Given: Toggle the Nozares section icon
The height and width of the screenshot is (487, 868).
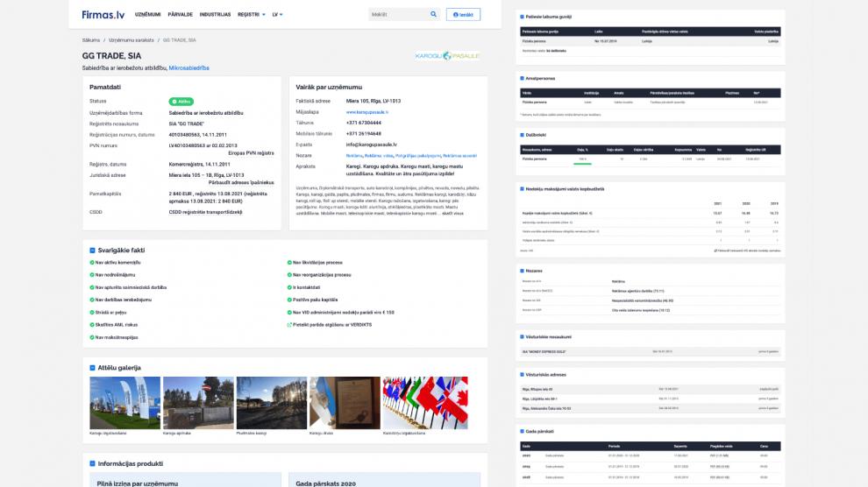Looking at the screenshot, I should 521,271.
